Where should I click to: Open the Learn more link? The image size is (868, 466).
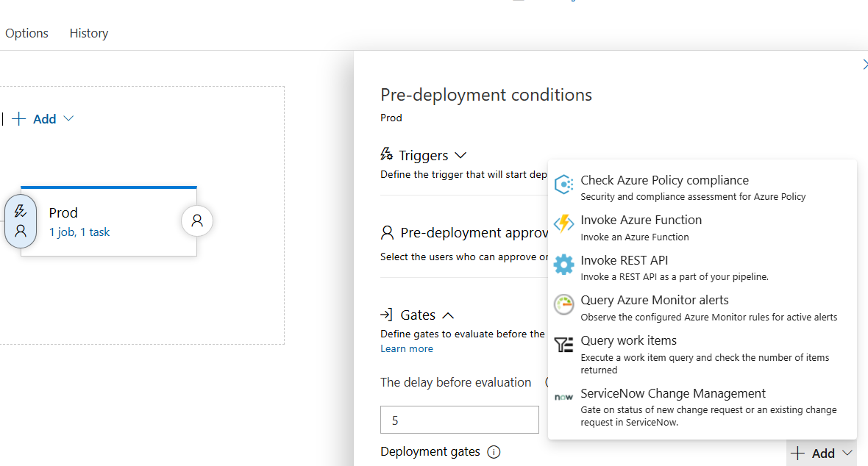(x=406, y=348)
